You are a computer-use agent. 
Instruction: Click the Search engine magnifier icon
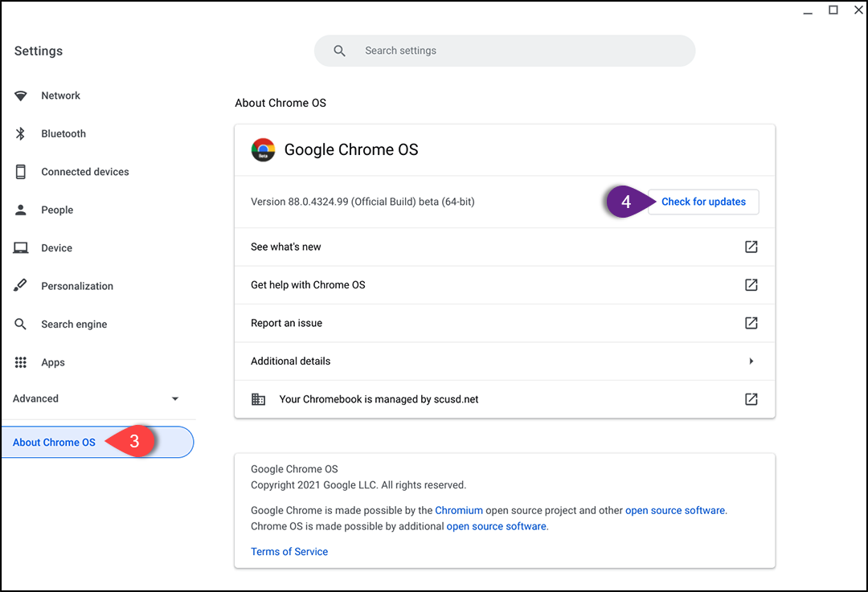click(20, 325)
